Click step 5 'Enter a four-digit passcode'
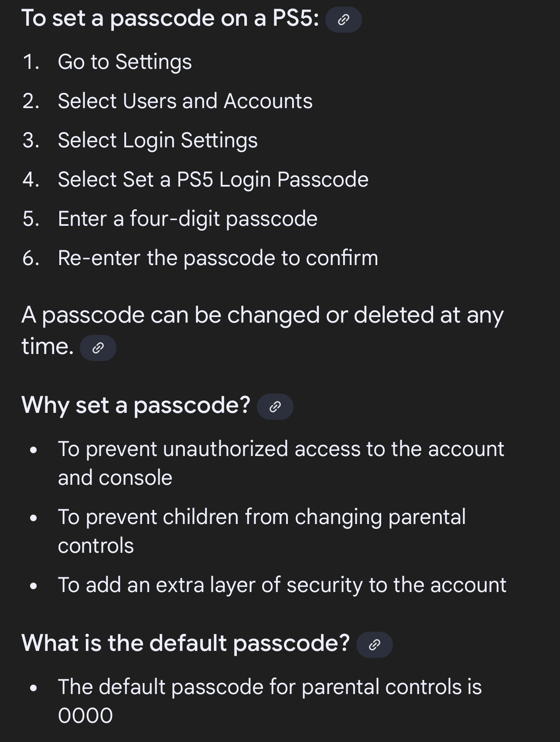 click(x=188, y=218)
